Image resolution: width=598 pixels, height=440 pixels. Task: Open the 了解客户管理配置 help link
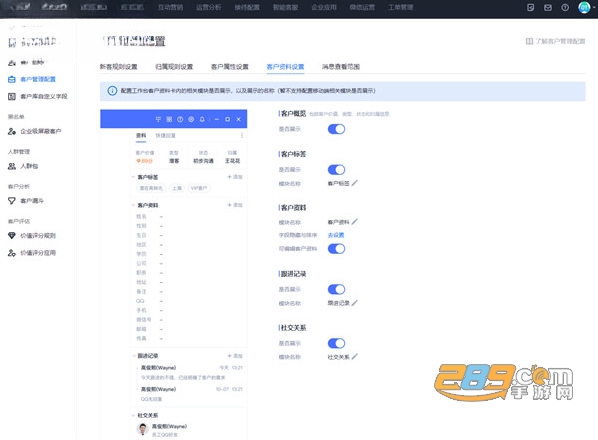click(560, 41)
